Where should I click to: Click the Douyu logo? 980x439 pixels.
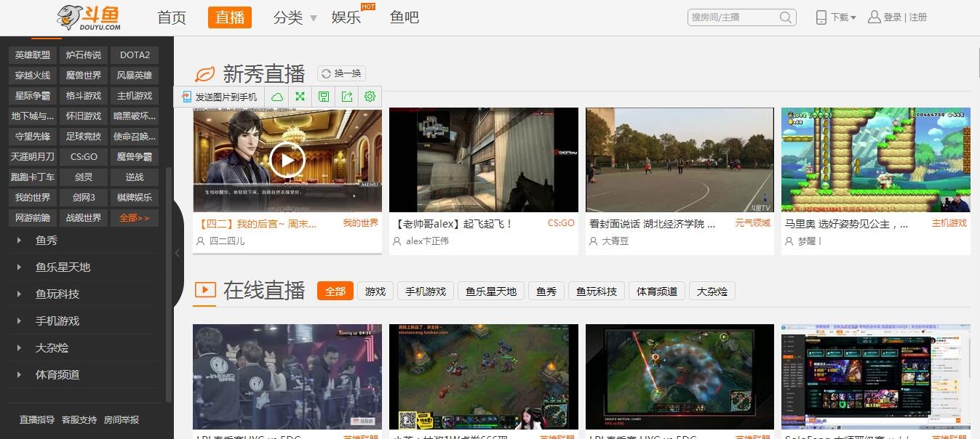tap(89, 17)
